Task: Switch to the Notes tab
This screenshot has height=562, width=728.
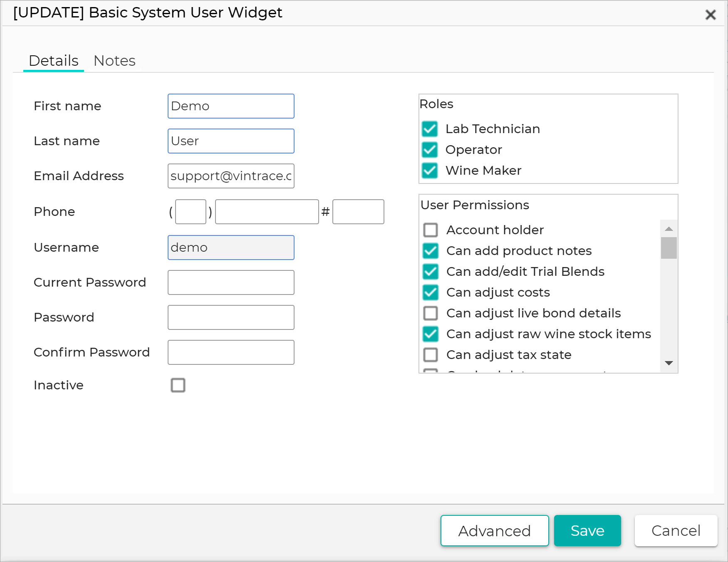Action: click(115, 61)
